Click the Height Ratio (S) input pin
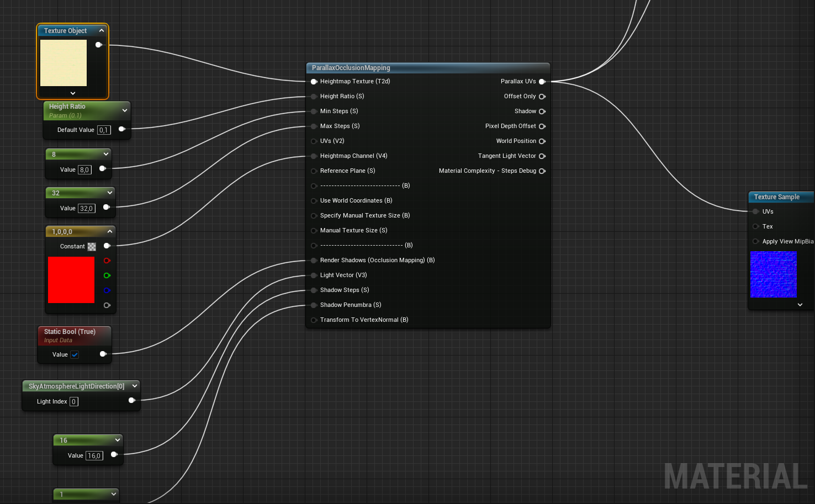The width and height of the screenshot is (815, 504). (x=314, y=97)
